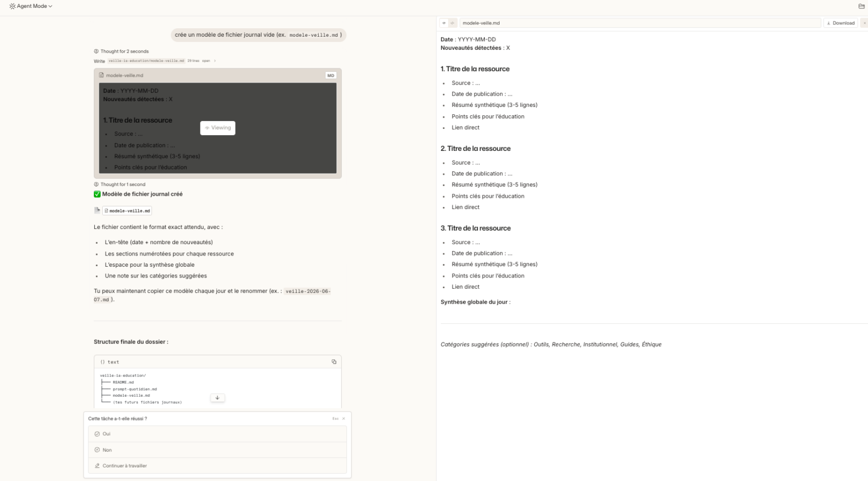The image size is (868, 481).
Task: Copy the folder structure code block
Action: [x=334, y=362]
